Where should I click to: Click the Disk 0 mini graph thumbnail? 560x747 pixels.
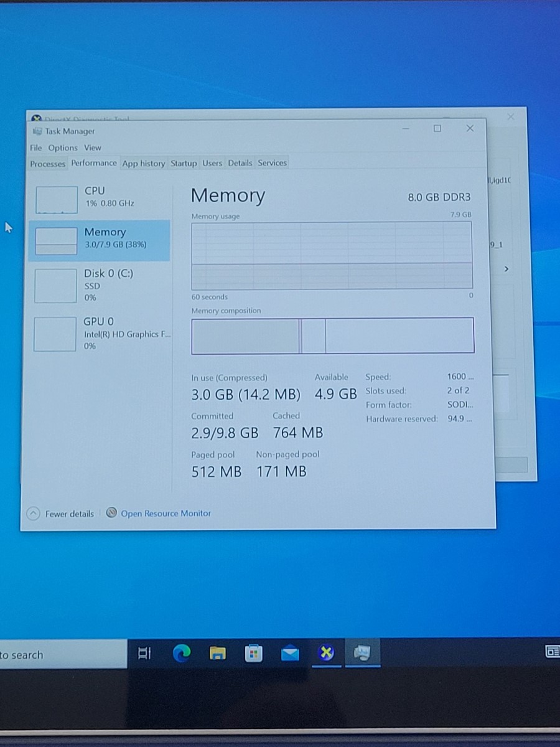[55, 286]
